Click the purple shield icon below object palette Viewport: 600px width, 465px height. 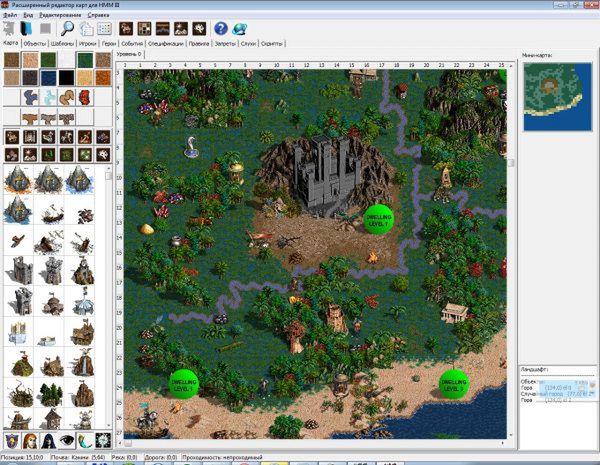click(x=12, y=441)
